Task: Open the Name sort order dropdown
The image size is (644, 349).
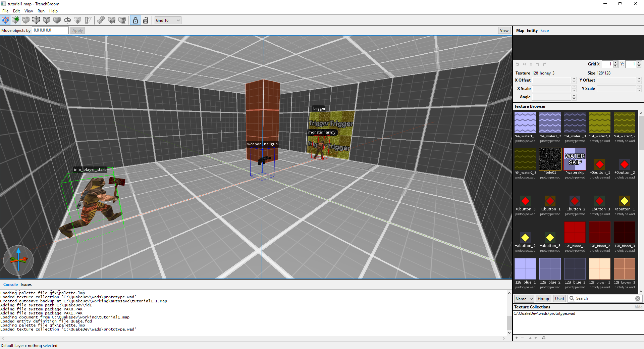Action: (x=524, y=299)
